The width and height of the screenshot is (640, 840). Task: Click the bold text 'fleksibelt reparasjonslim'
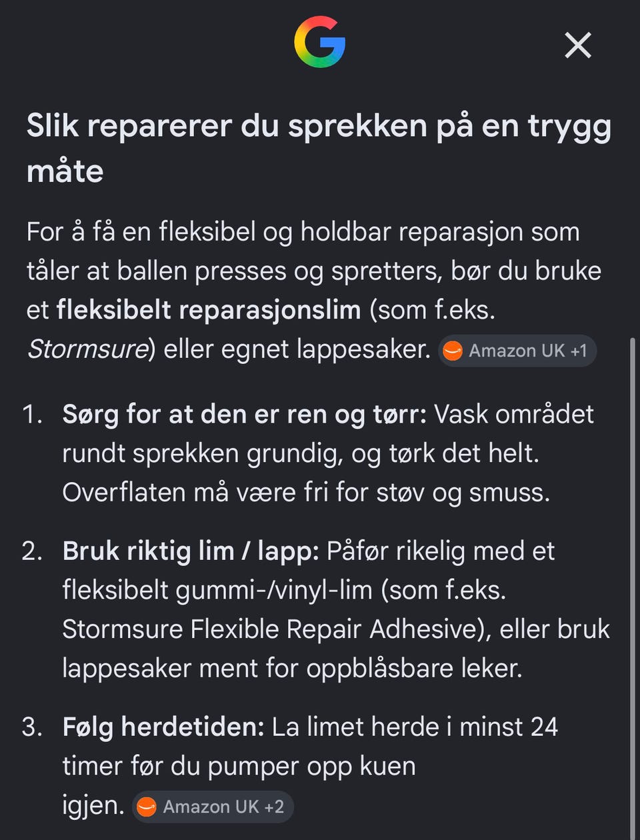point(209,310)
